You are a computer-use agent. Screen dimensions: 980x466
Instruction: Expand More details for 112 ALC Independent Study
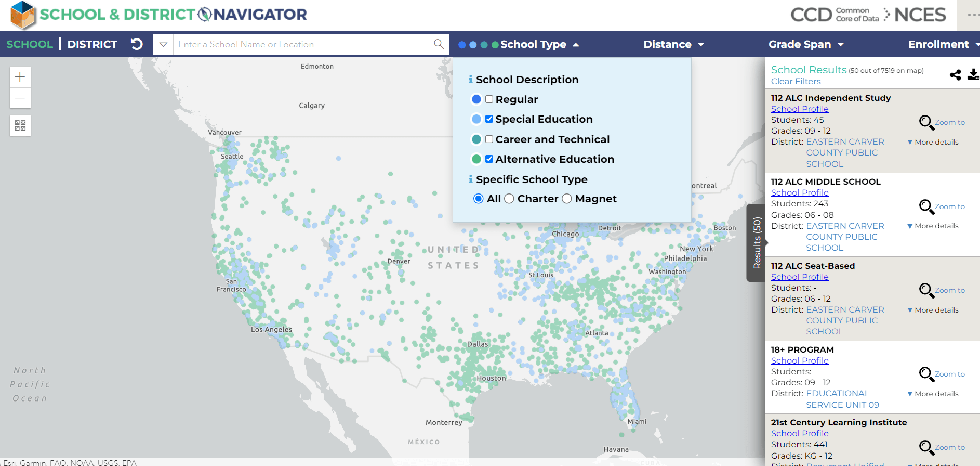point(933,142)
